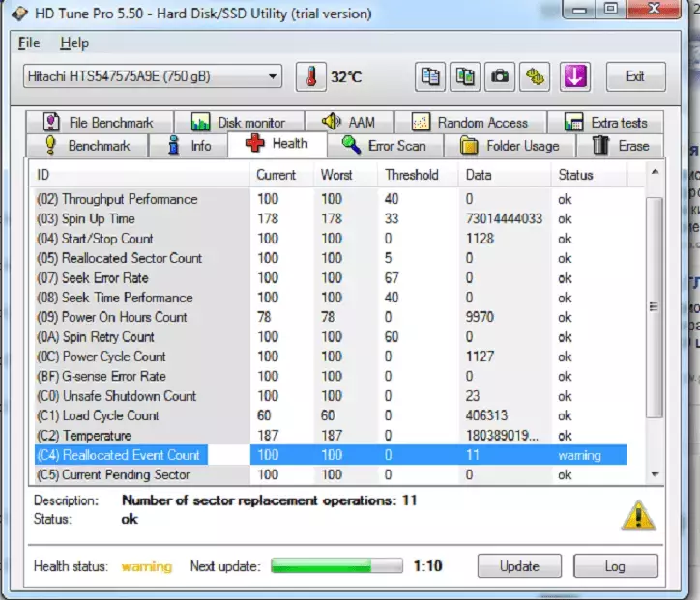Click the scrollbar up arrow in the attribute list

(655, 172)
